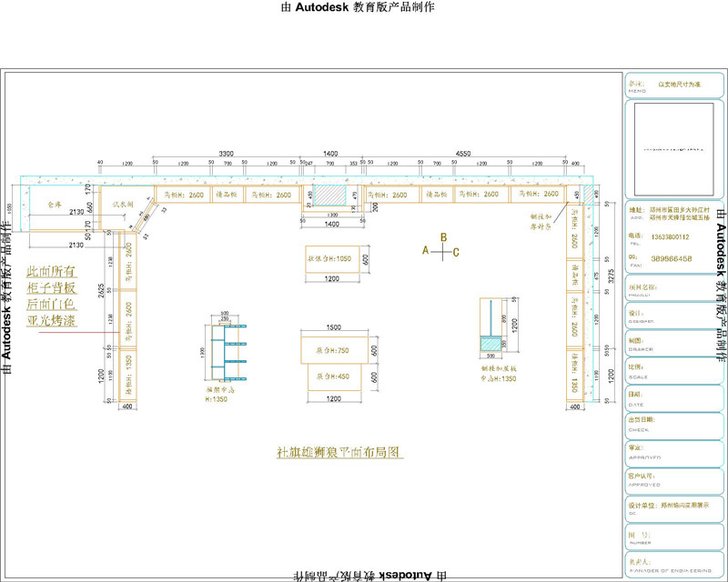The height and width of the screenshot is (582, 728).
Task: Click the note line 亚光烤漆
Action: pos(51,320)
